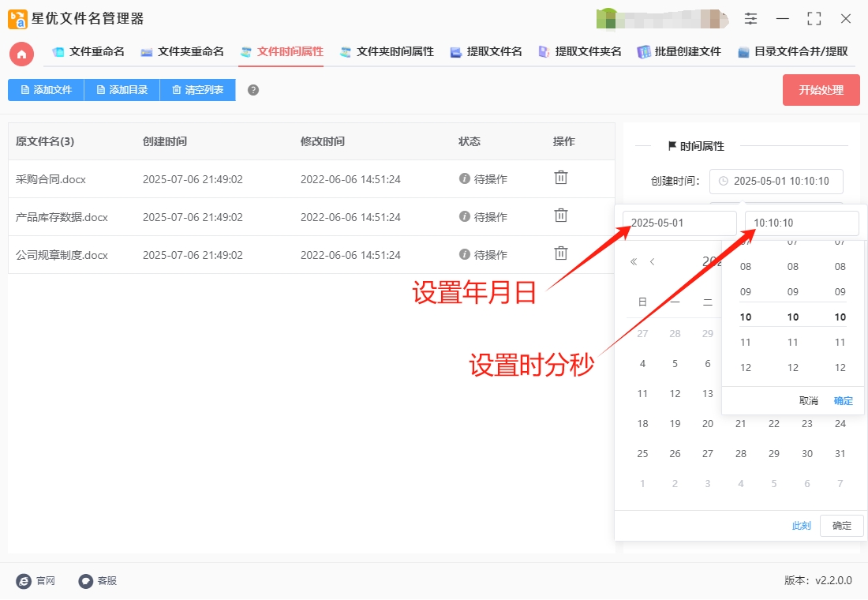Image resolution: width=868 pixels, height=600 pixels.
Task: Open the 批量创建文件 tab
Action: [x=679, y=51]
